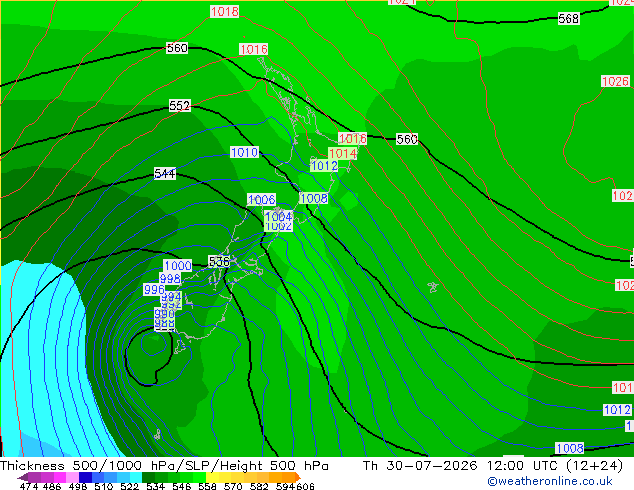Click the red "1014" isobar label

point(342,154)
